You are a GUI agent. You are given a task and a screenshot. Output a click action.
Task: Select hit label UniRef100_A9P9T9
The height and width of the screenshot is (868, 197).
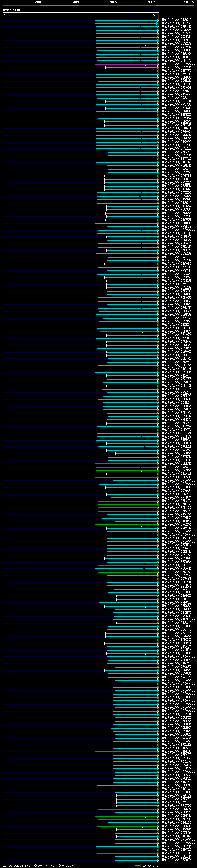[x=177, y=40]
